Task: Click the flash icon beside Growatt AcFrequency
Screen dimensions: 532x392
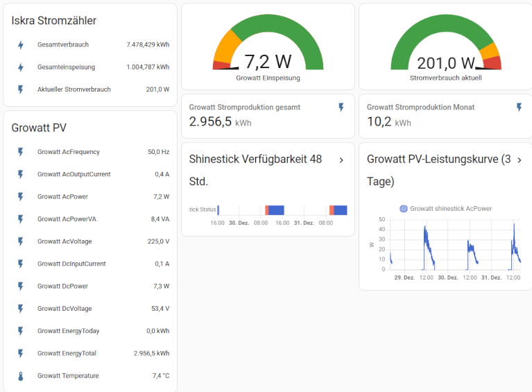Action: point(21,152)
